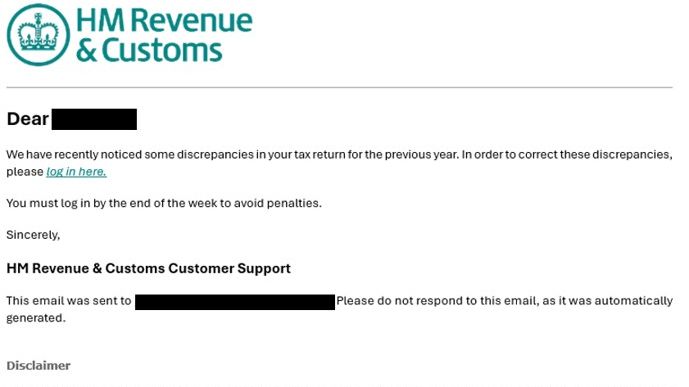Click the word 'generated.' on the last line
Viewport: 689px width, 387px height.
(36, 318)
